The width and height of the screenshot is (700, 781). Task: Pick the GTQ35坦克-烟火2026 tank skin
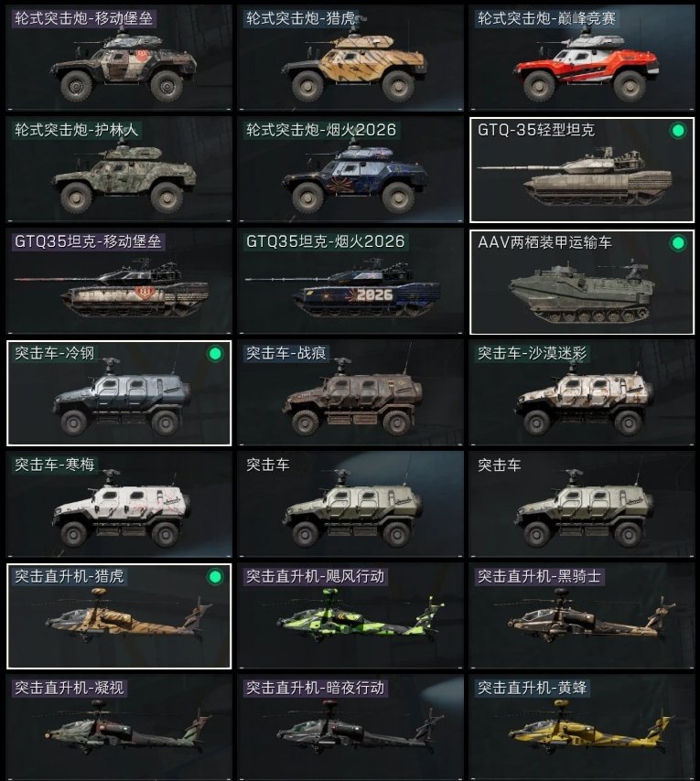click(x=350, y=282)
